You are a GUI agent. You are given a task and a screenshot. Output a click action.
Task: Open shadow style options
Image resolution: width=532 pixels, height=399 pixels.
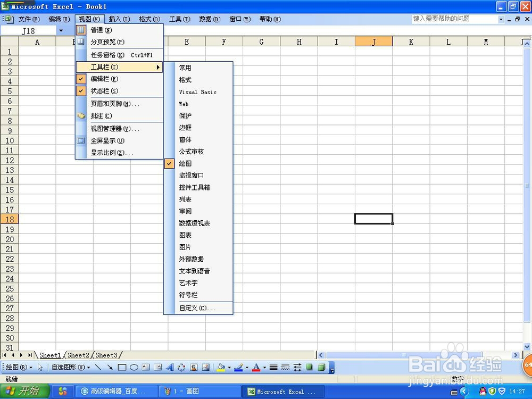click(309, 367)
